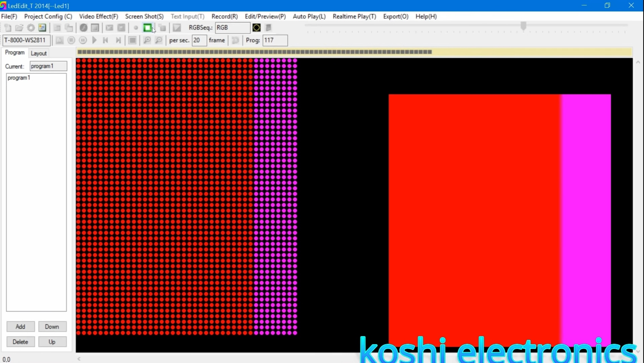Click the round stop playback button
Image resolution: width=644 pixels, height=363 pixels.
[71, 40]
